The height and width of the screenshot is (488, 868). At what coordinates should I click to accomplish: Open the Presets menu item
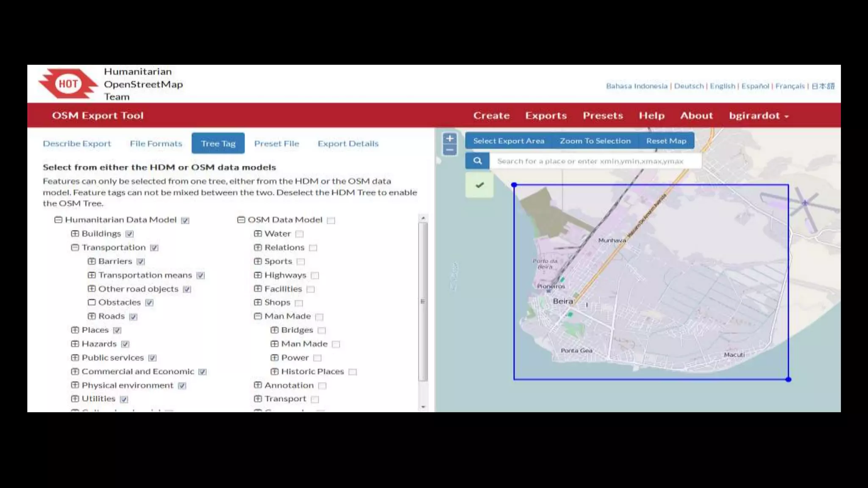point(603,116)
